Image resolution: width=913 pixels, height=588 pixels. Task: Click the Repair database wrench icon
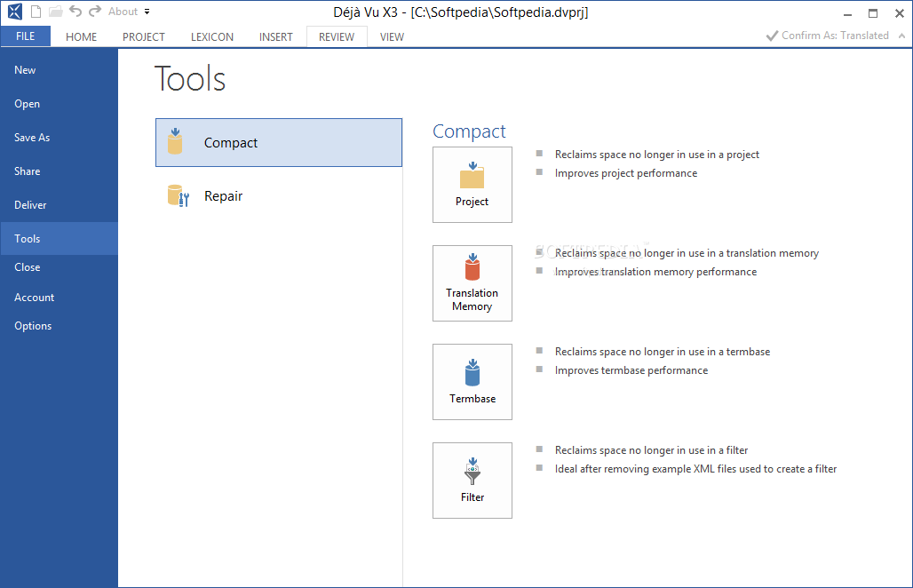click(x=179, y=195)
